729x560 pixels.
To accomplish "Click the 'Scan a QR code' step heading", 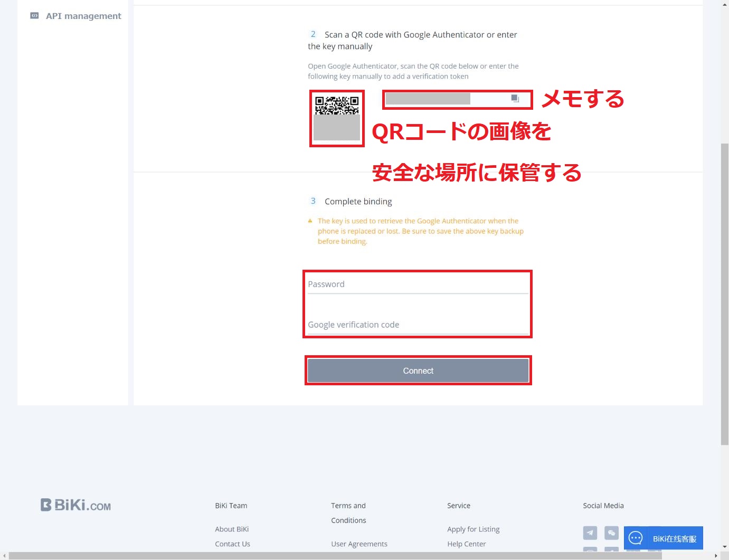I will (413, 41).
